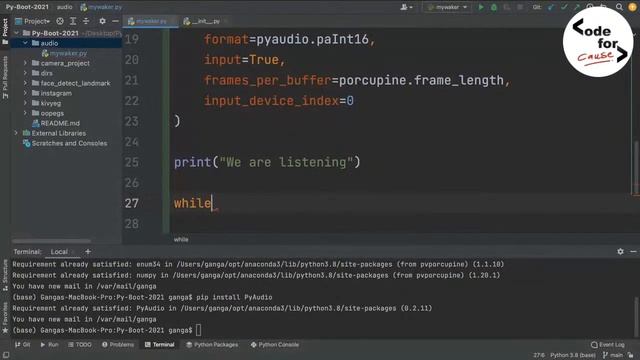
Task: Click the caret position 27:6 indicator
Action: pos(539,355)
